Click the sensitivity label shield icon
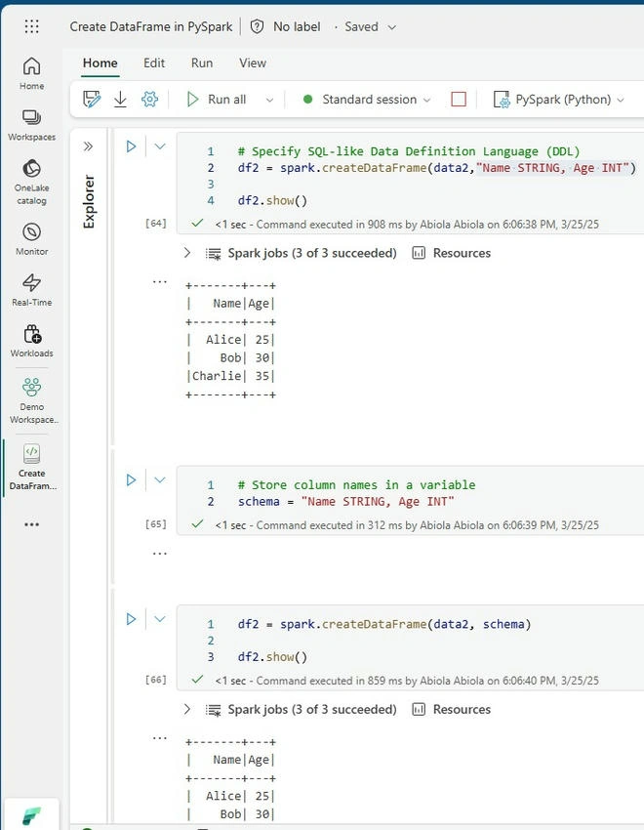 257,26
